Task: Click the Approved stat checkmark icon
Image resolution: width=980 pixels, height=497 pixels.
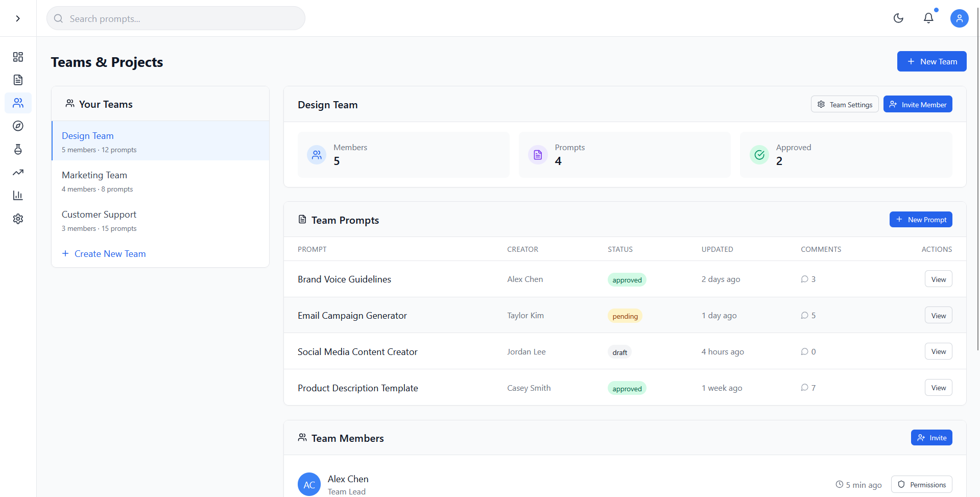Action: (759, 155)
